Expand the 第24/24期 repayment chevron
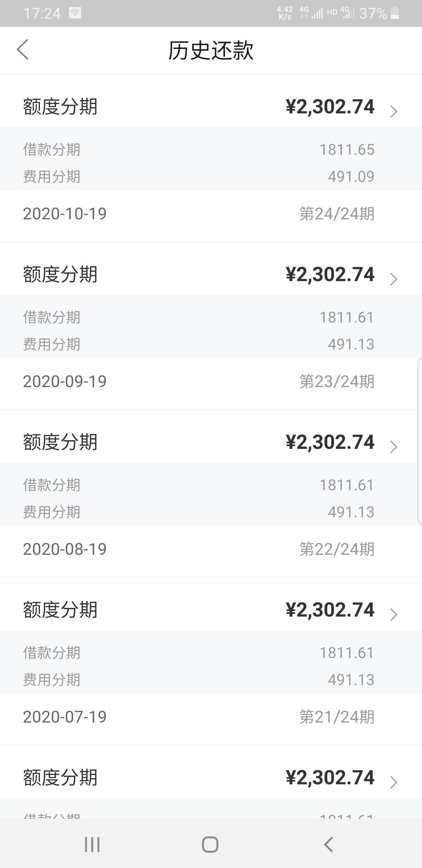The width and height of the screenshot is (422, 868). (x=393, y=112)
